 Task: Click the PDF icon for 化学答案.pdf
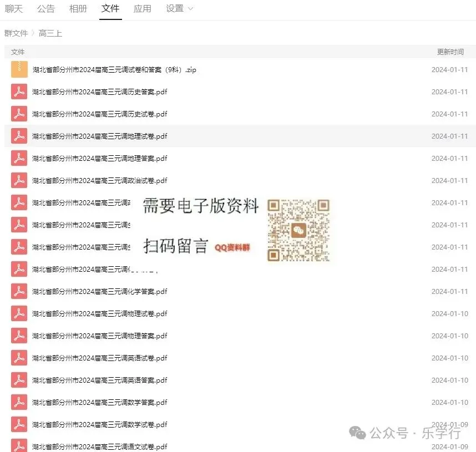pyautogui.click(x=19, y=291)
